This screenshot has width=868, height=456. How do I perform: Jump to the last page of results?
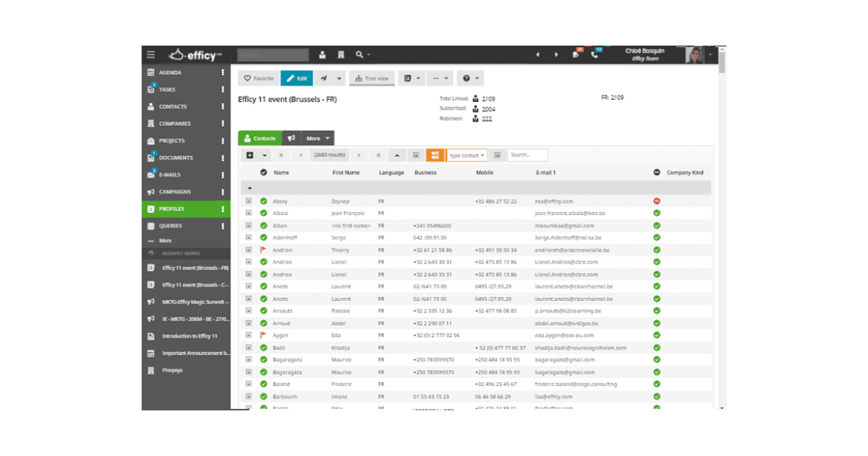[378, 155]
